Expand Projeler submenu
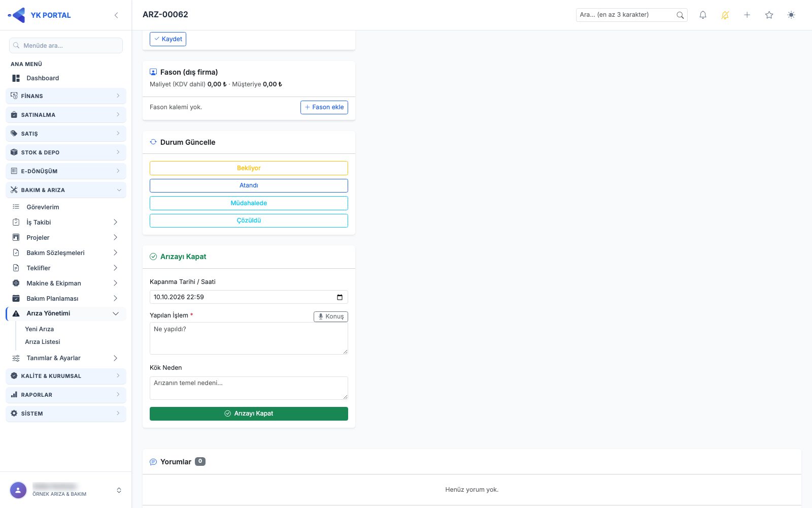 coord(66,238)
